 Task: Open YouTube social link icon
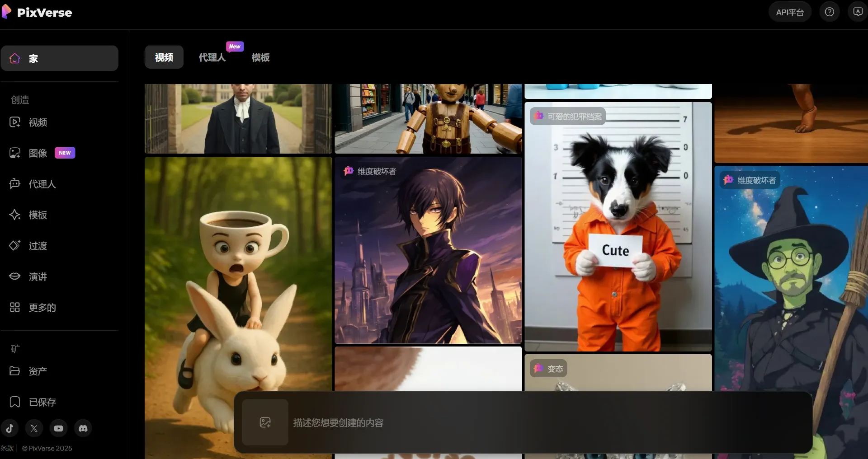point(58,428)
